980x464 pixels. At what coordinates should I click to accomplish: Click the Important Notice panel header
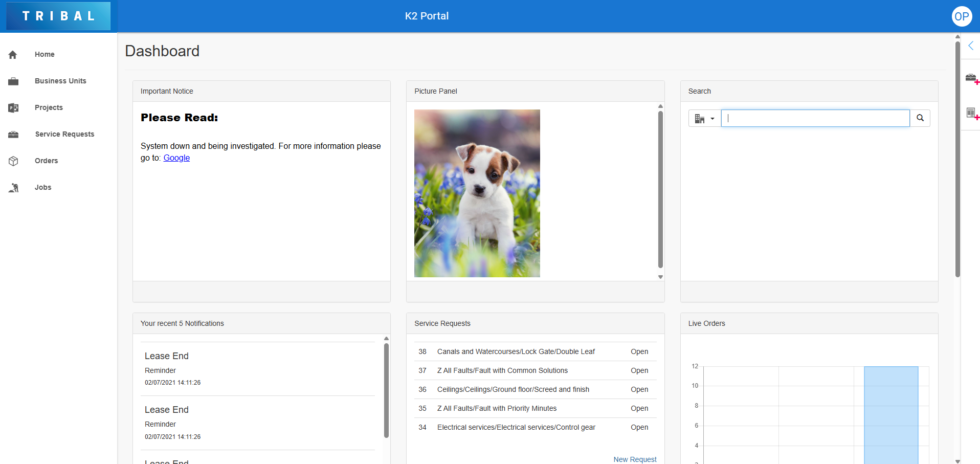click(x=261, y=91)
